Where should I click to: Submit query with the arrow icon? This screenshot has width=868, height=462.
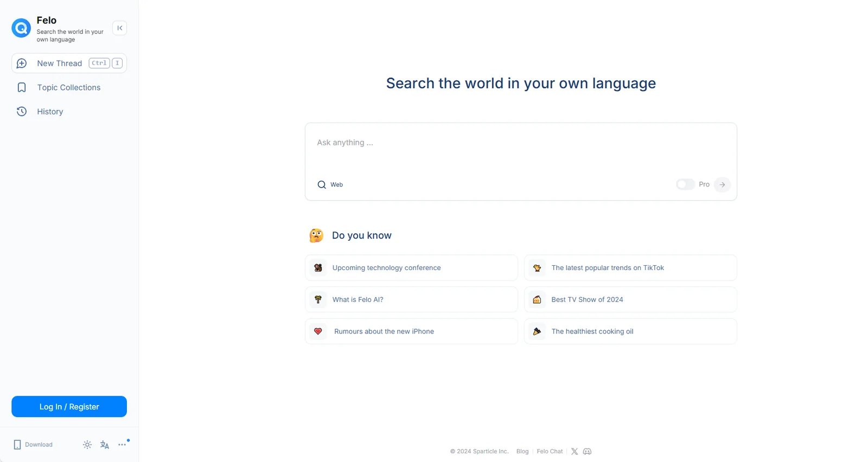(722, 184)
